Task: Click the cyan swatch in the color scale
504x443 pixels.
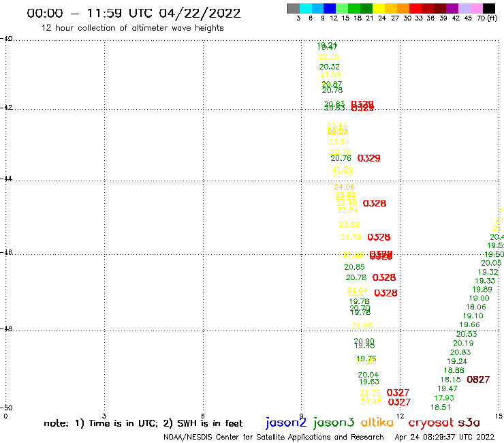Action: [305, 8]
